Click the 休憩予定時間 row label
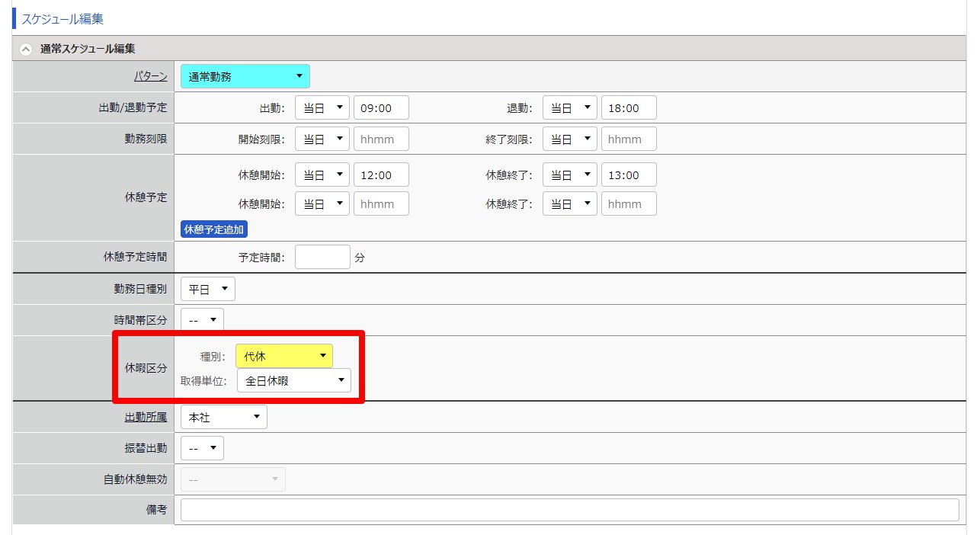This screenshot has width=980, height=535. pyautogui.click(x=135, y=258)
